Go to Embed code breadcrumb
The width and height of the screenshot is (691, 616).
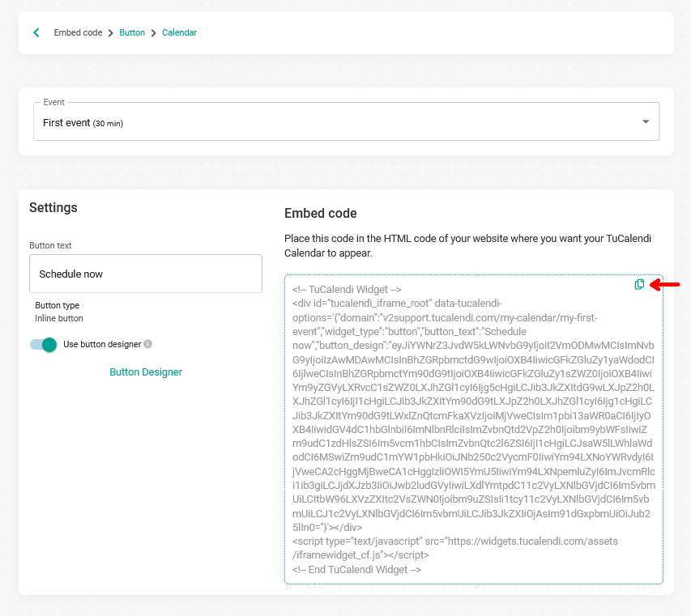click(78, 32)
